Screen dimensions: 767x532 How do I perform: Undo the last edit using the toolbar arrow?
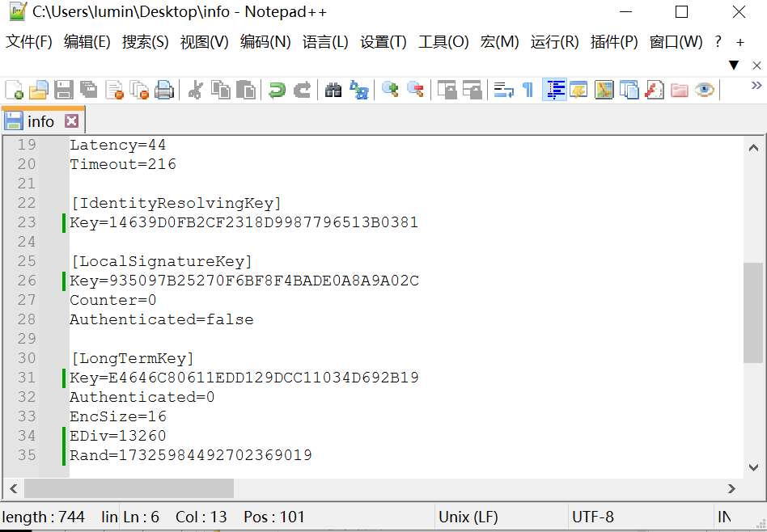(x=276, y=90)
